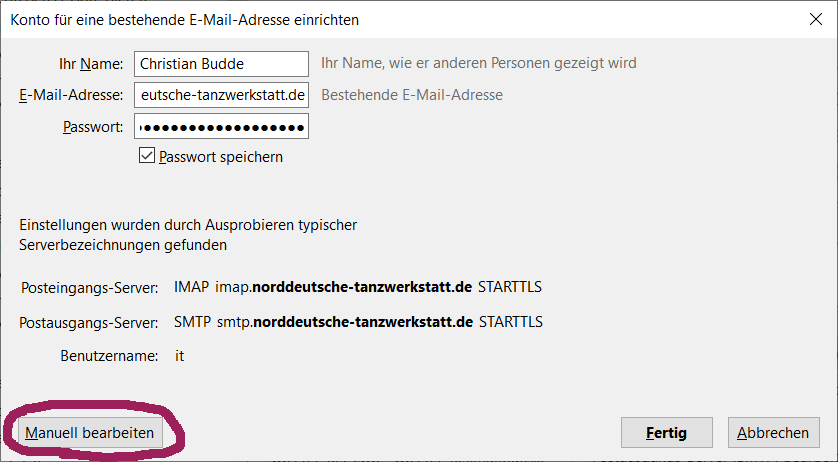Click STARTTLS on the Posteingangs-Server row
The height and width of the screenshot is (462, 838).
510,287
